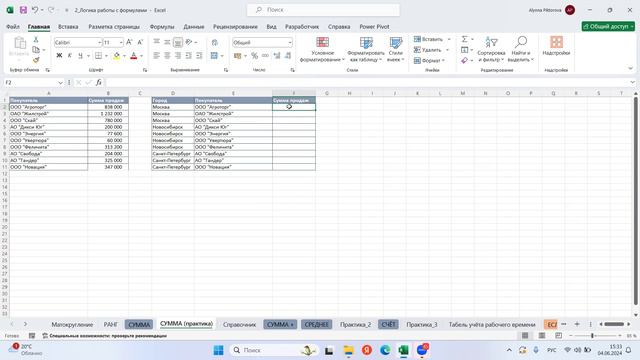Click the AutoSum sigma icon
The image size is (640, 360).
(x=464, y=39)
